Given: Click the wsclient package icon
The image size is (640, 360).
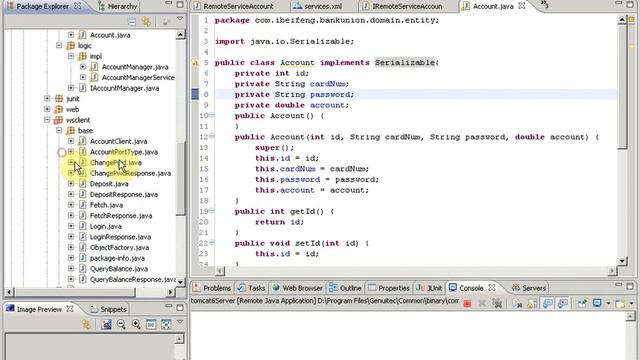Looking at the screenshot, I should point(59,120).
